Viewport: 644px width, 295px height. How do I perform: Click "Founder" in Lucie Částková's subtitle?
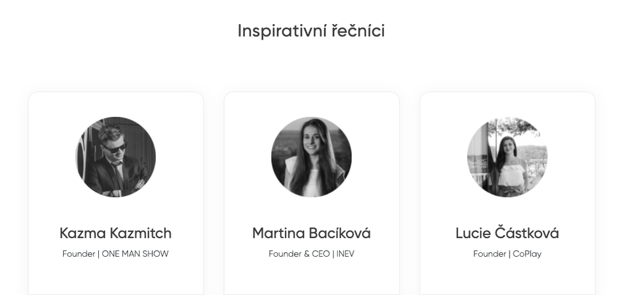[490, 254]
